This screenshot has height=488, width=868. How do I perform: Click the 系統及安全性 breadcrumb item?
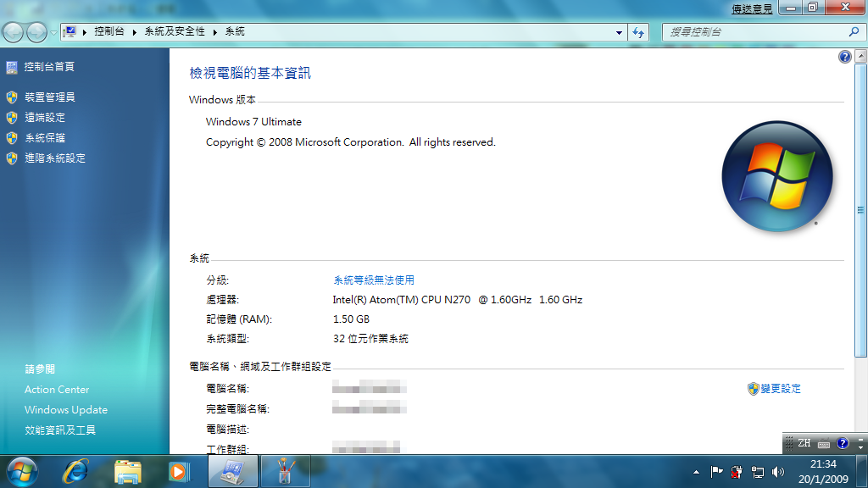click(x=175, y=31)
